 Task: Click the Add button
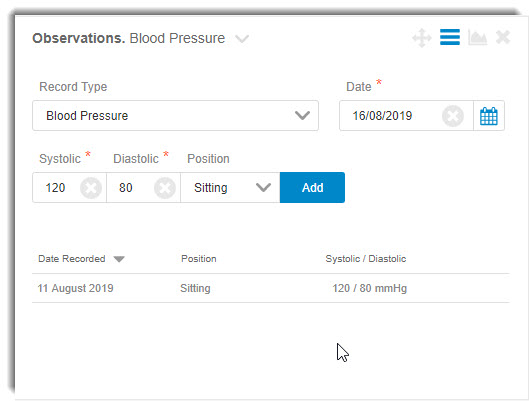coord(312,188)
